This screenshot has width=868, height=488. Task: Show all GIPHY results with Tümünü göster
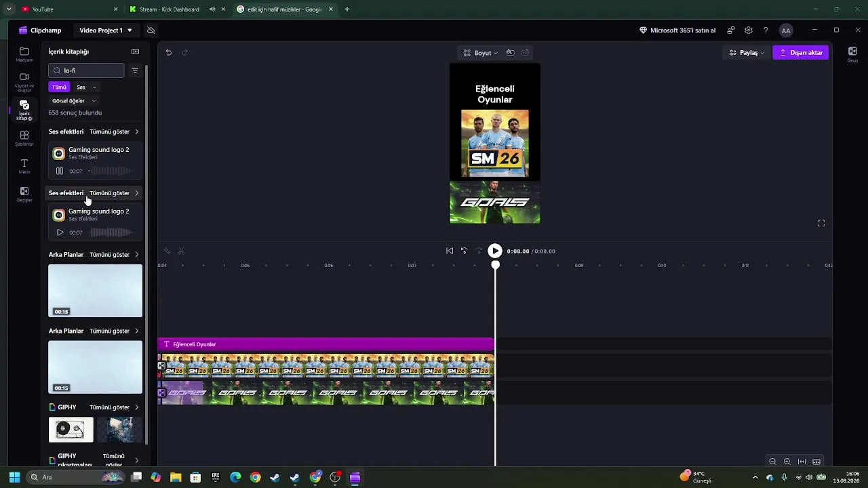point(114,407)
